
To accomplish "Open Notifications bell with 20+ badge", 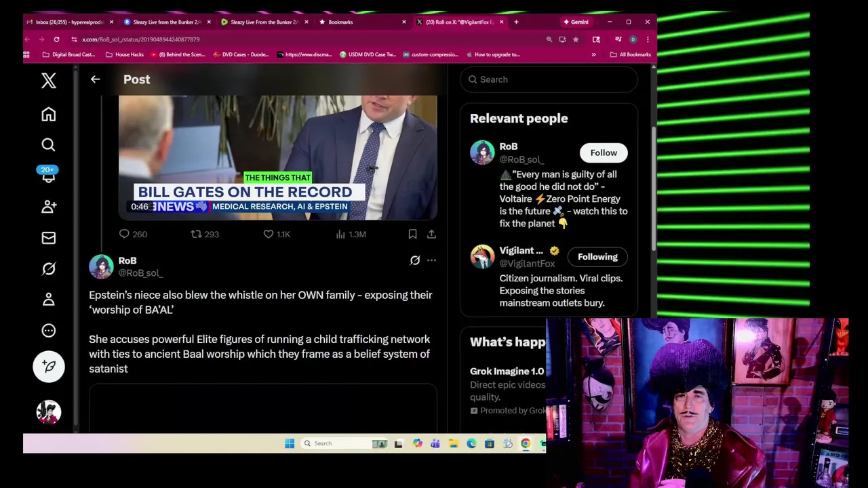I will tap(48, 174).
